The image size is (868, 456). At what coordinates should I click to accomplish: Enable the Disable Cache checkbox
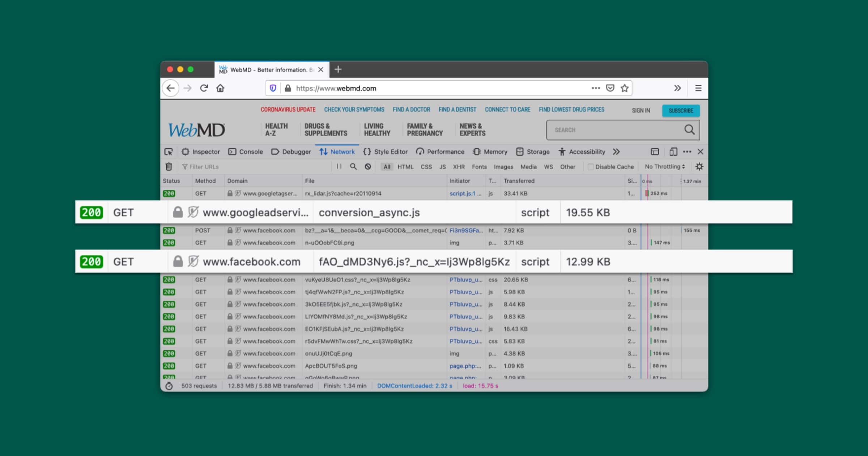pyautogui.click(x=591, y=167)
